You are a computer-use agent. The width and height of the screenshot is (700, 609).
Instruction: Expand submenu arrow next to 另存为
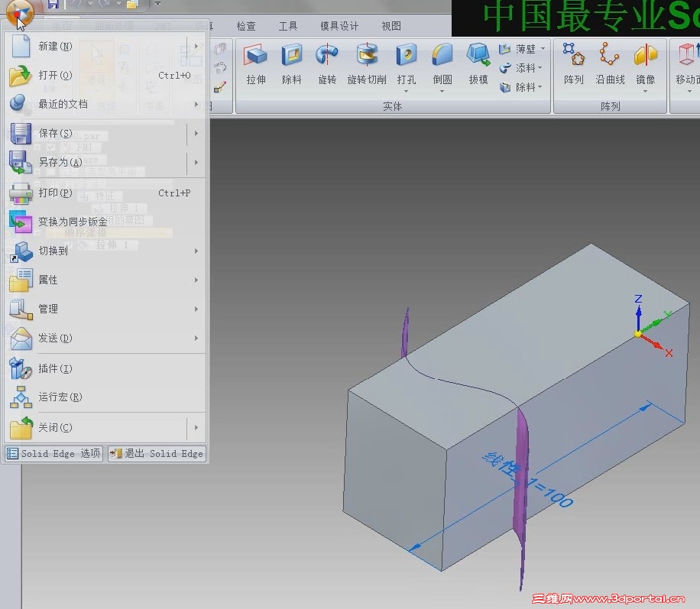[196, 163]
